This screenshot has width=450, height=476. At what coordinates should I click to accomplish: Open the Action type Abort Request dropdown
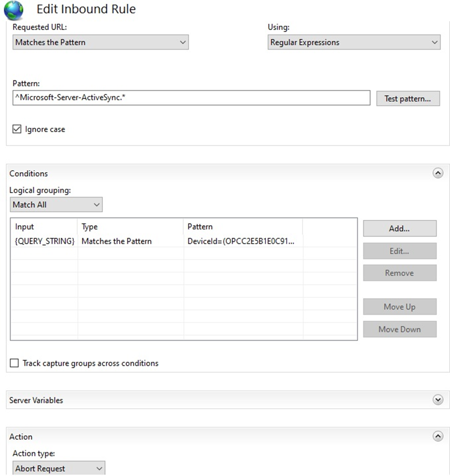59,468
